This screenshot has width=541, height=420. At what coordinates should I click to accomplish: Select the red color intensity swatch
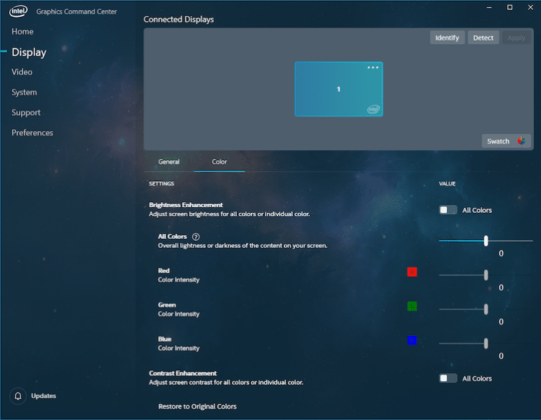click(x=412, y=272)
